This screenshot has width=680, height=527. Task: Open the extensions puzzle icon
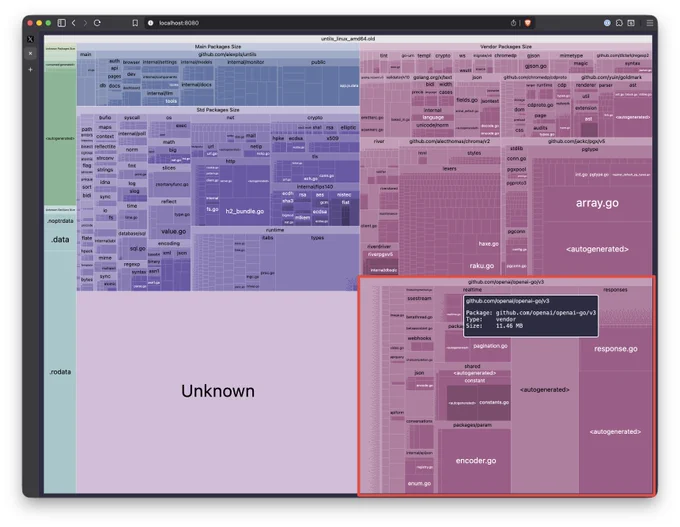point(619,23)
